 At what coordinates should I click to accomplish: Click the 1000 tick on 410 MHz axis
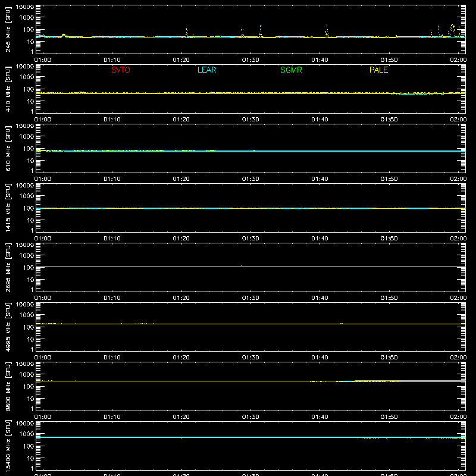27,77
